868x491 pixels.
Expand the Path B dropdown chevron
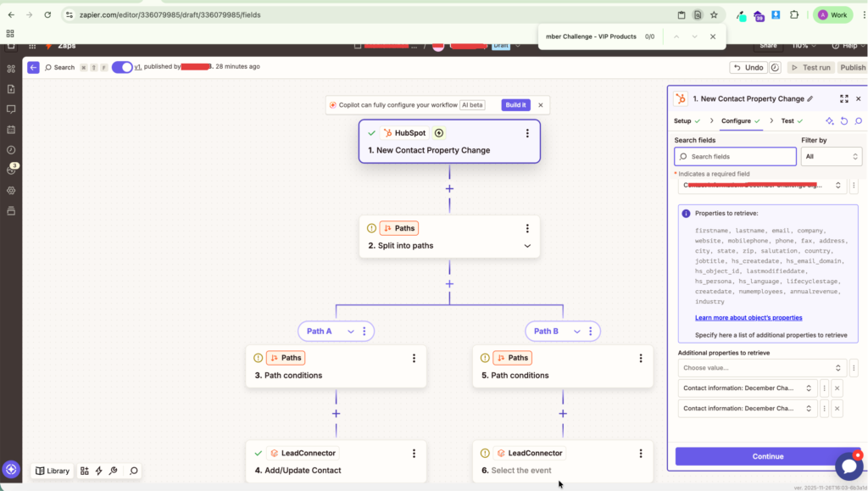[x=576, y=331]
